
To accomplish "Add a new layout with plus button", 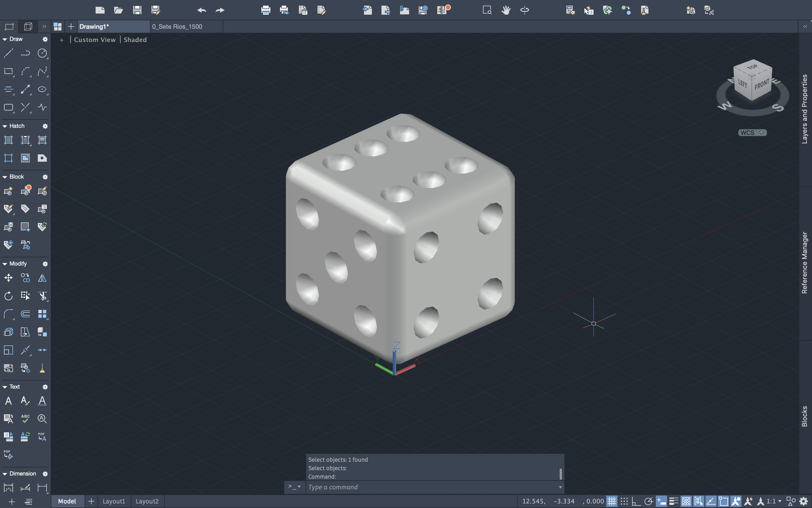I will tap(91, 501).
